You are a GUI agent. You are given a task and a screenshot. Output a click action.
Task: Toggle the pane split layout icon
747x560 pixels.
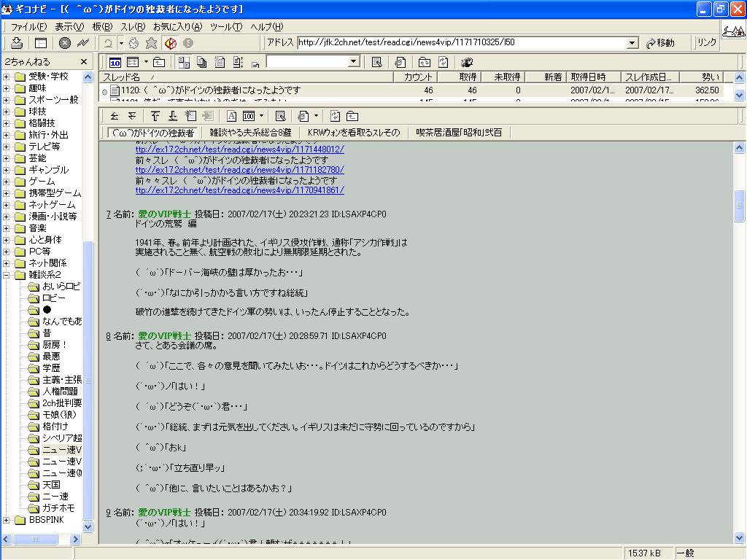pyautogui.click(x=184, y=63)
